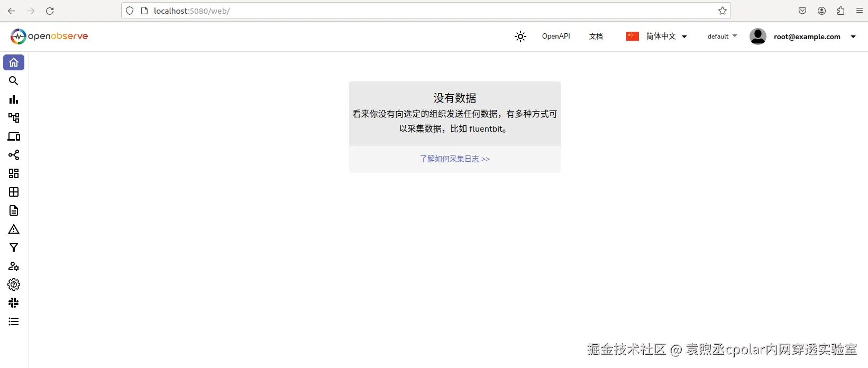This screenshot has width=868, height=368.
Task: Toggle the light/dark theme sun icon
Action: pyautogui.click(x=520, y=36)
